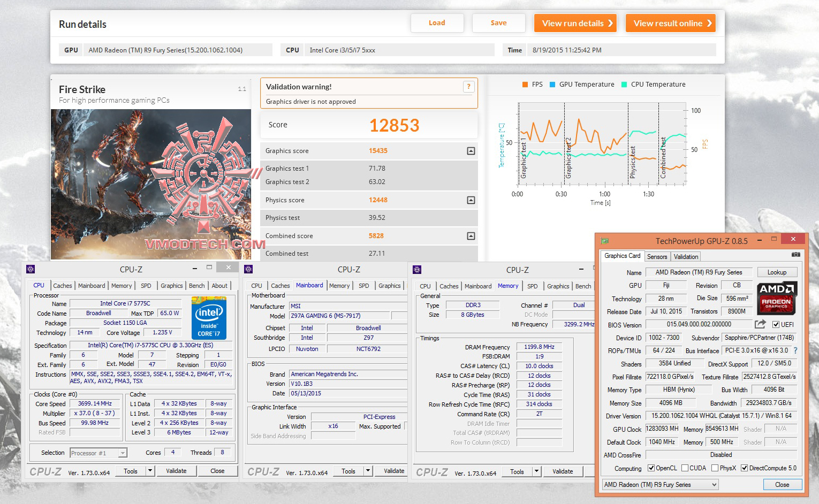Click the orange FPS legend swatch

(525, 85)
